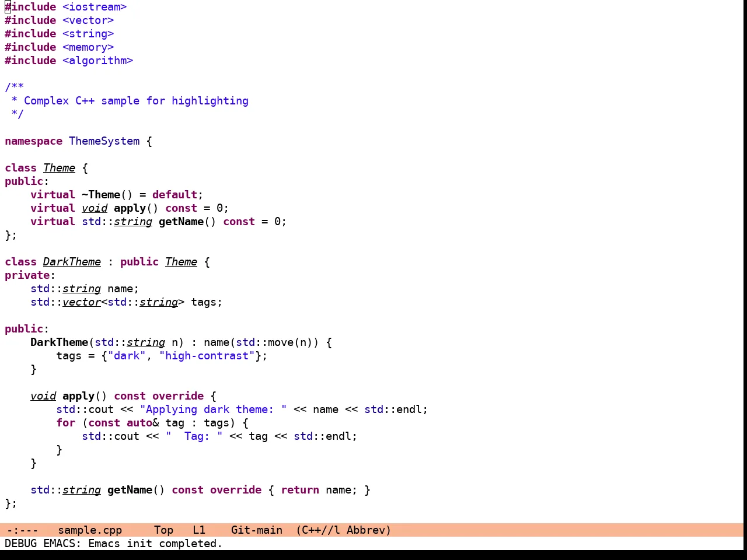Click 'getName' in the override definition
The height and width of the screenshot is (560, 747).
point(130,490)
